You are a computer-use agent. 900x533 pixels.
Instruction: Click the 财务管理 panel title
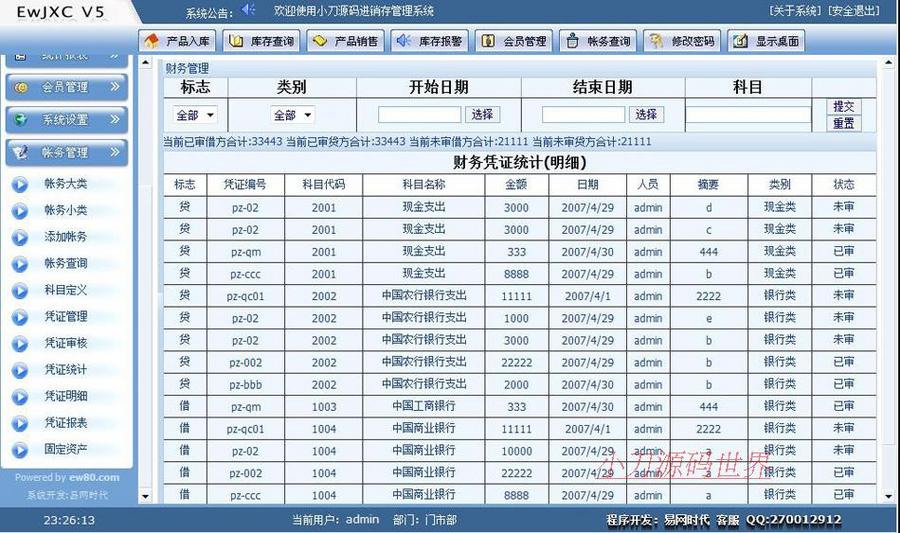(187, 68)
